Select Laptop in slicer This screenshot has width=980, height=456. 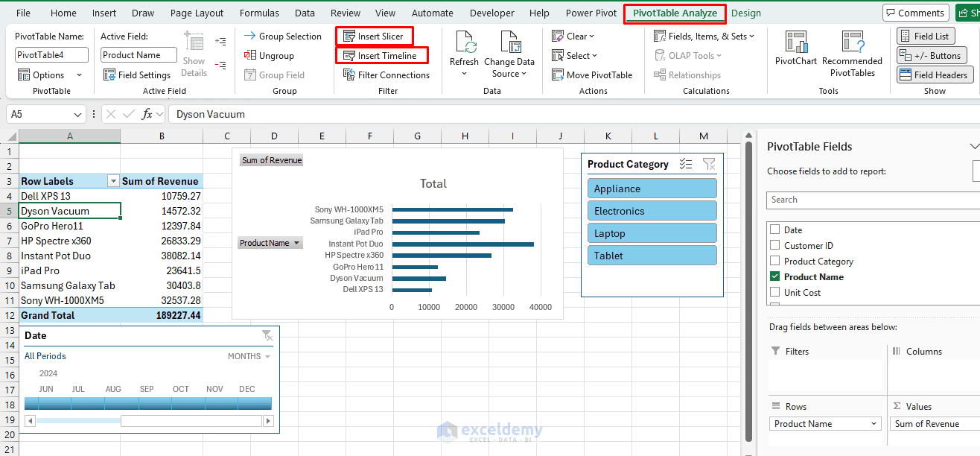pos(652,233)
